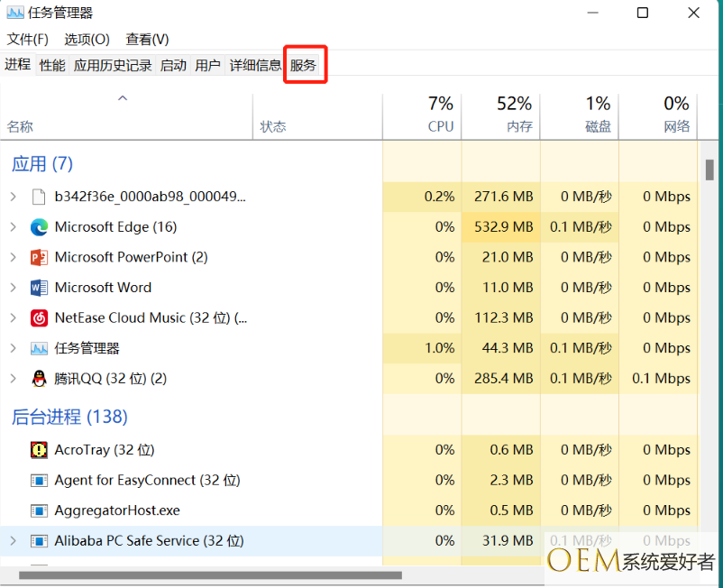This screenshot has width=723, height=588.
Task: Expand the Microsoft Edge process group
Action: (13, 227)
